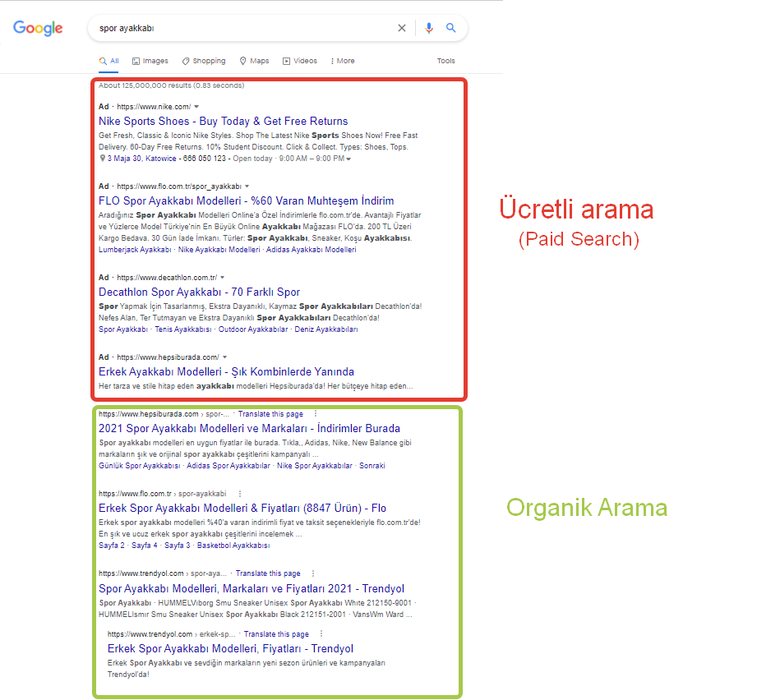Open 'Adidas Spor Ayakkabılar' sitelink
This screenshot has width=780, height=700.
tap(228, 465)
